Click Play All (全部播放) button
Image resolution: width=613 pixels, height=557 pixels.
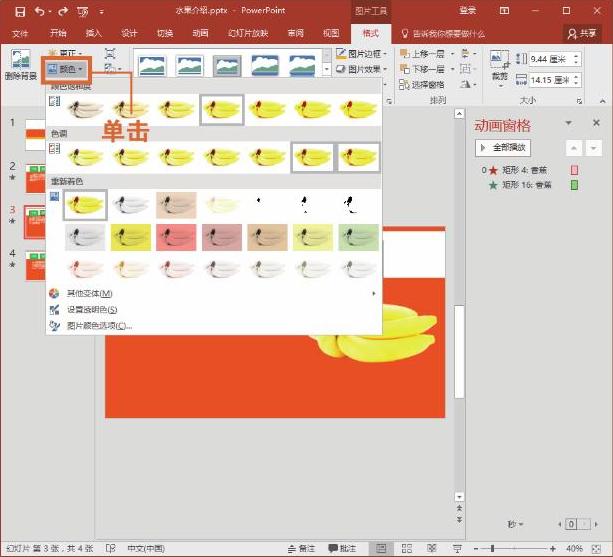503,148
